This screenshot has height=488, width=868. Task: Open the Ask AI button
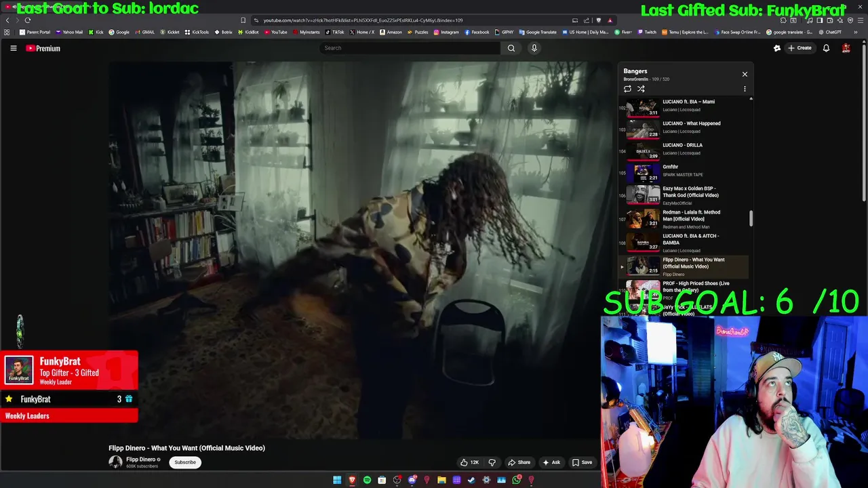pos(551,462)
